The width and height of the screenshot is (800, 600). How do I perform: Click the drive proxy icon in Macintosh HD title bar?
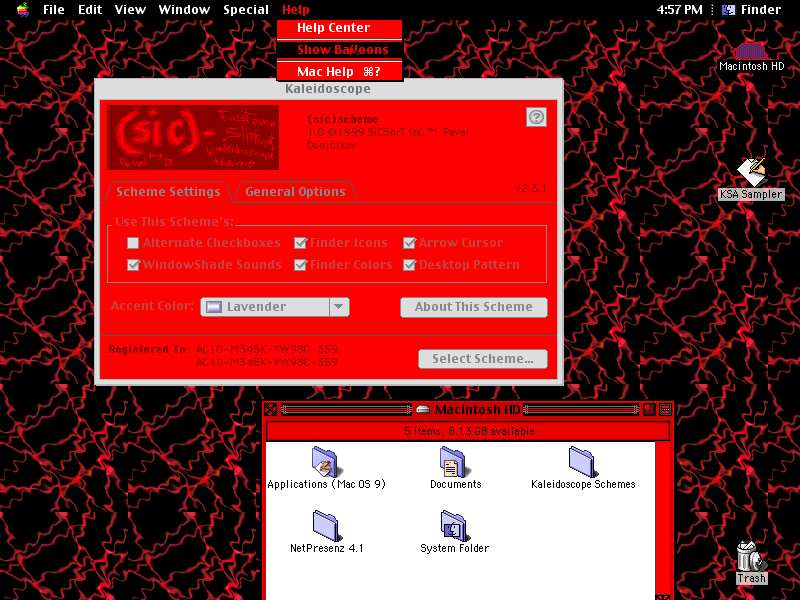pyautogui.click(x=423, y=410)
